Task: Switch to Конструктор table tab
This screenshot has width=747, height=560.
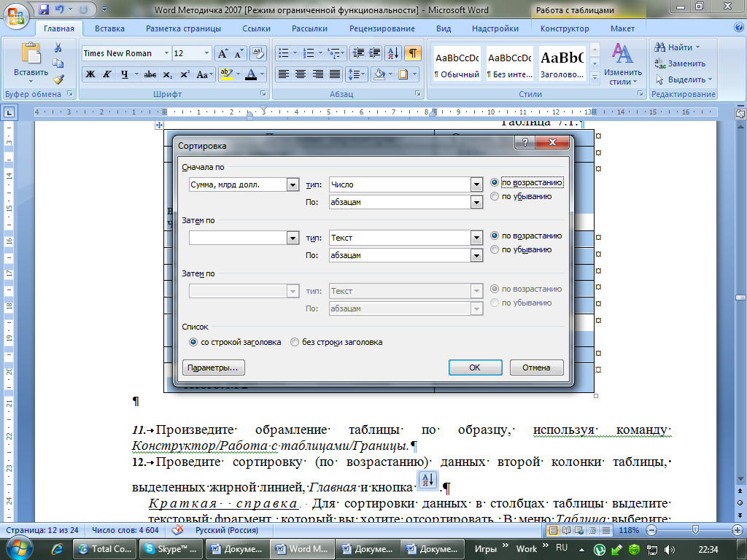Action: pyautogui.click(x=565, y=28)
